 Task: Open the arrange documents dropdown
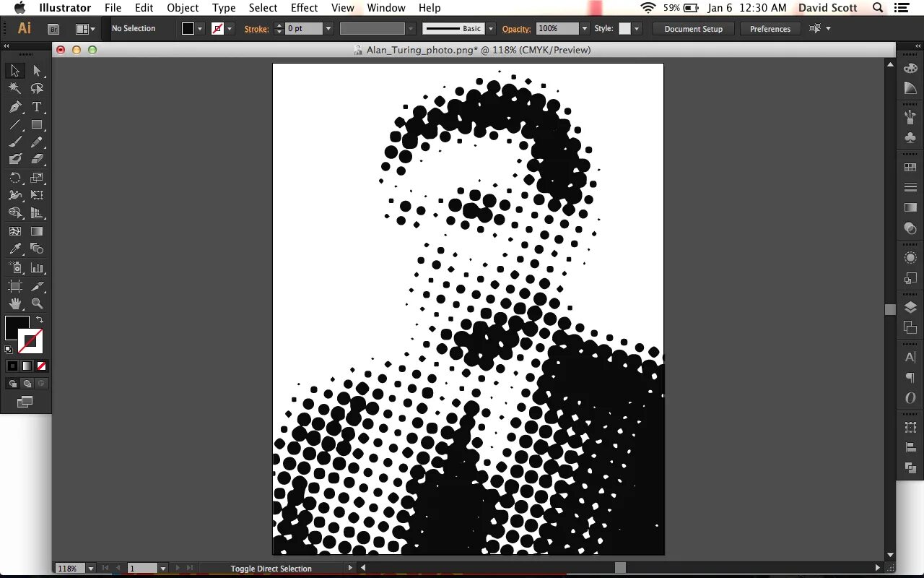pos(86,29)
